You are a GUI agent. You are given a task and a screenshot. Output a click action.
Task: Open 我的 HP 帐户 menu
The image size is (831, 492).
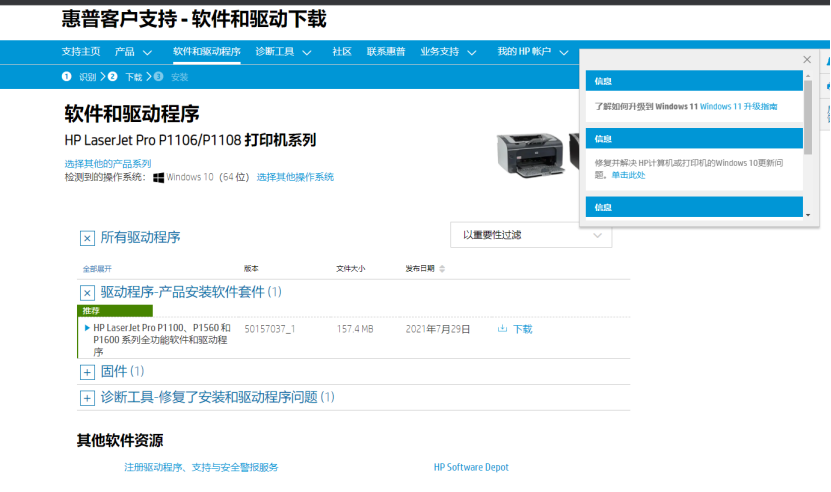click(524, 51)
